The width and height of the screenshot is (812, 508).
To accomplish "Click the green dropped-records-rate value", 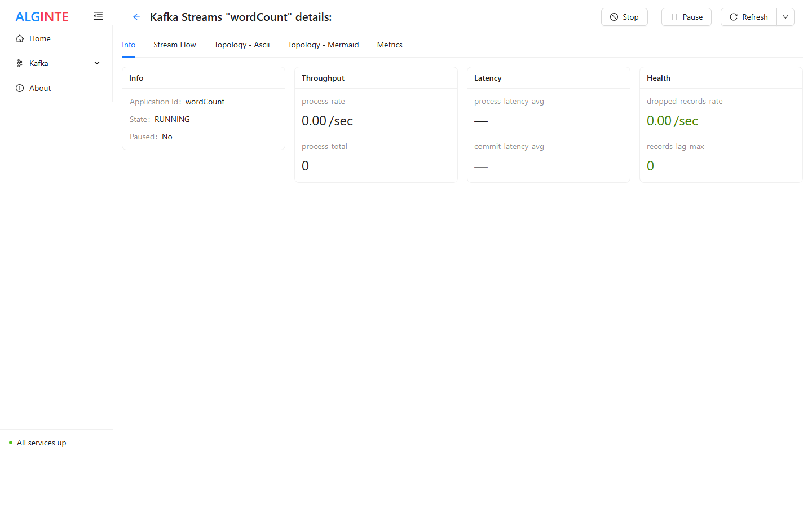I will 672,121.
